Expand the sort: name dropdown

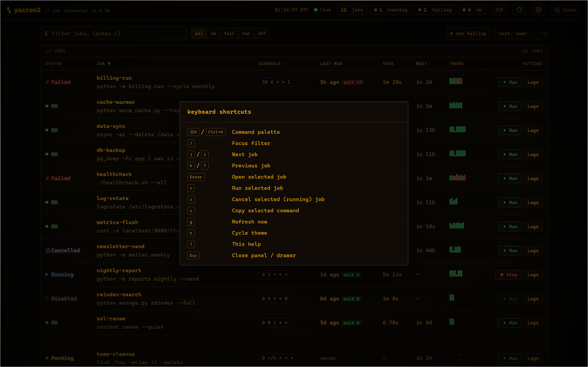coord(521,33)
